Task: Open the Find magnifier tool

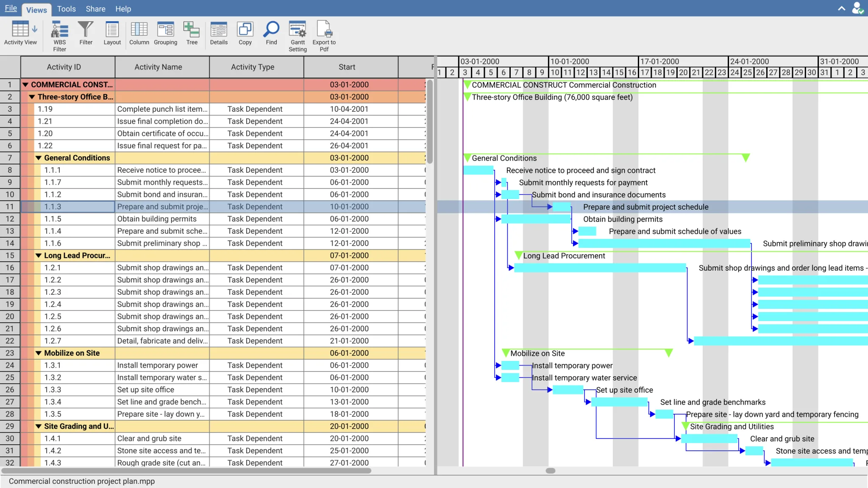Action: click(271, 33)
